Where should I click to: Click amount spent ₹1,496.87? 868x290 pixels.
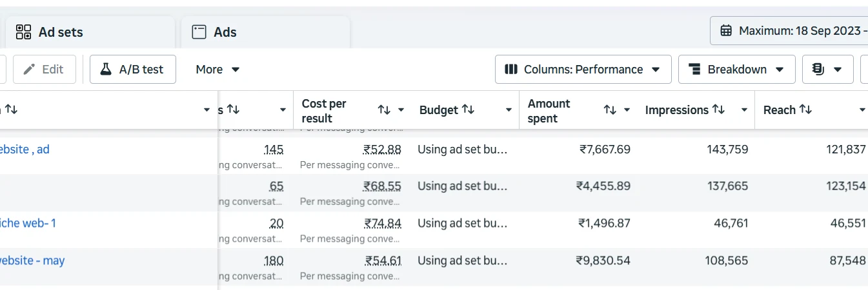[604, 224]
